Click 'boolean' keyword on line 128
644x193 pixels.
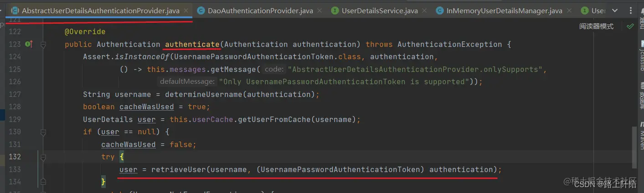(99, 107)
